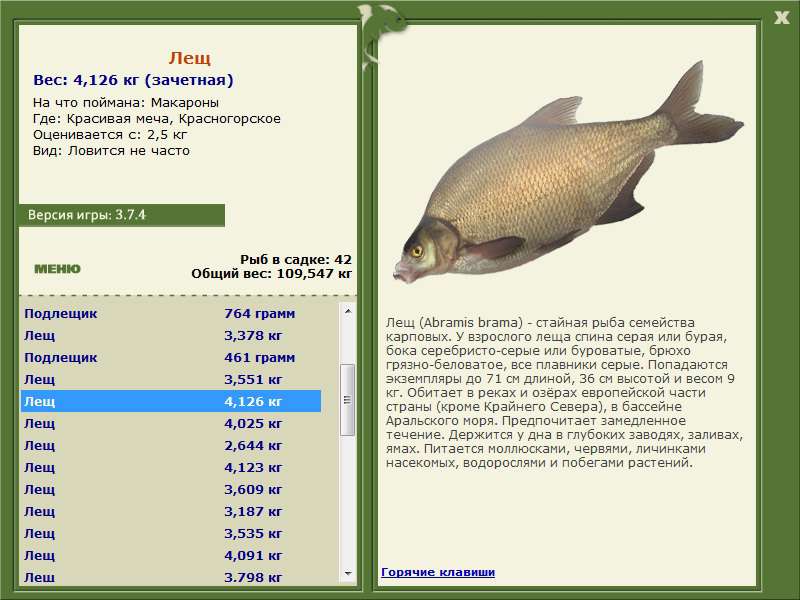The image size is (800, 600).
Task: Select Лещ 4,025 кг row
Action: [171, 423]
